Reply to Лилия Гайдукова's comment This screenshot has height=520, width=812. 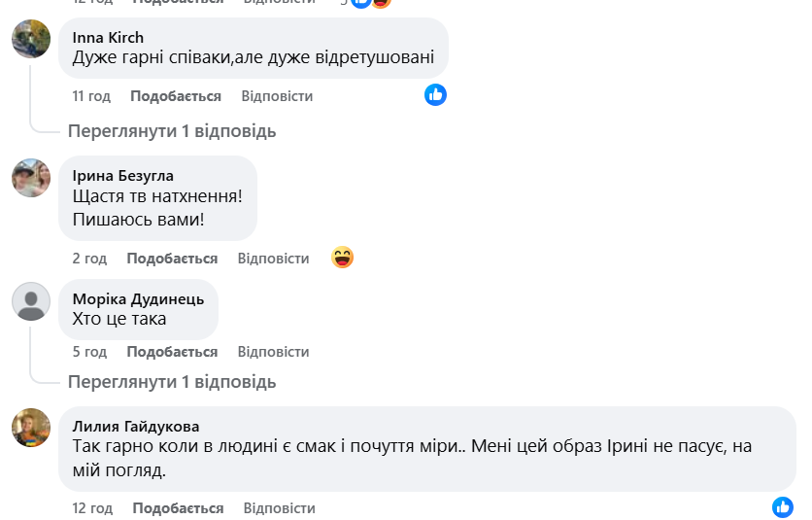pos(279,508)
